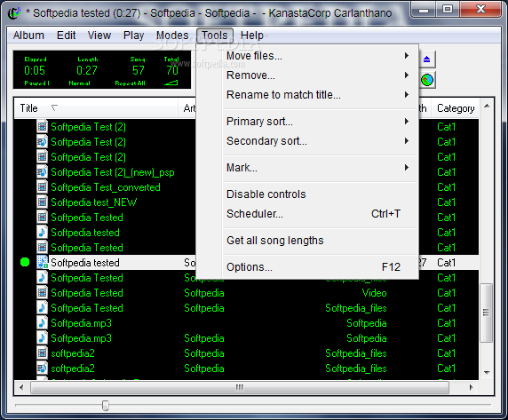Click the note icon of Softpedia.mp3 row lacking an artist

click(x=42, y=323)
